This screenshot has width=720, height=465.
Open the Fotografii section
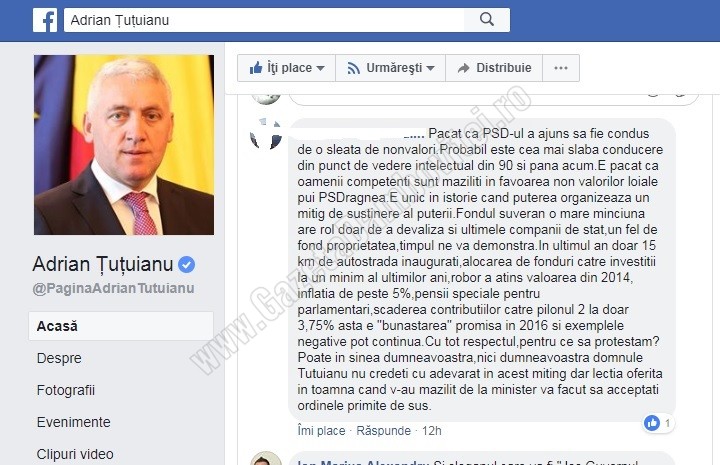coord(66,390)
